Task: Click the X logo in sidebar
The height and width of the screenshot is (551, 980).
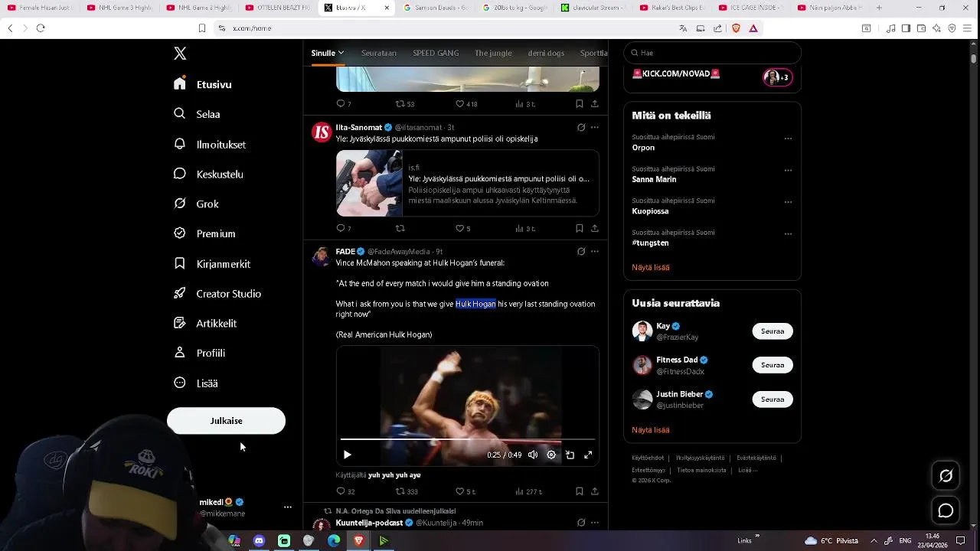Action: click(x=180, y=54)
